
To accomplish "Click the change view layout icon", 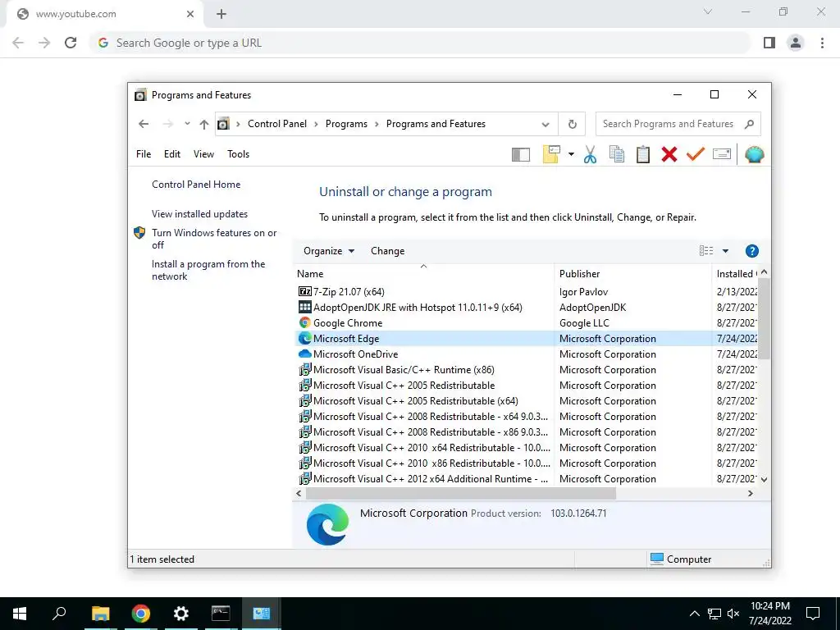I will click(x=706, y=251).
